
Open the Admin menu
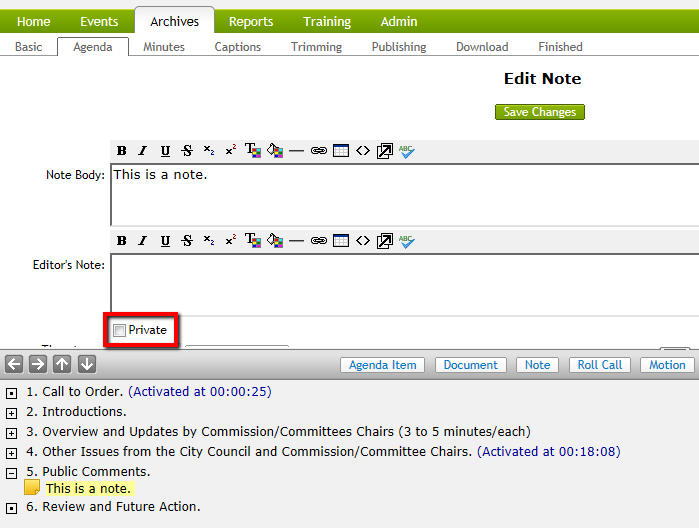399,21
